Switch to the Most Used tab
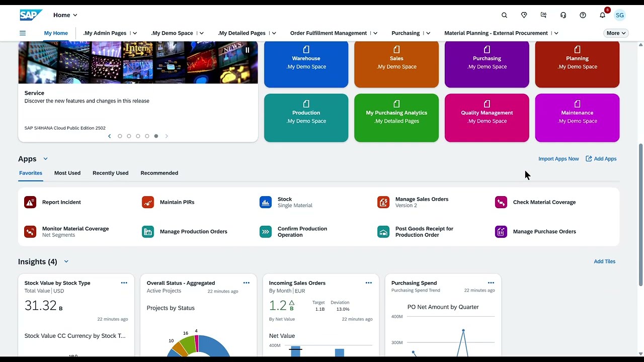This screenshot has width=644, height=362. click(67, 173)
